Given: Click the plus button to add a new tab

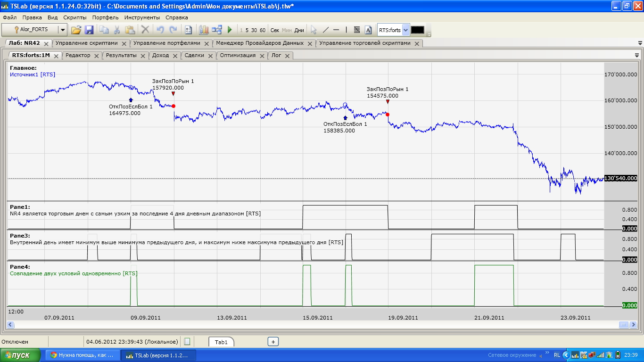Looking at the screenshot, I should click(273, 342).
